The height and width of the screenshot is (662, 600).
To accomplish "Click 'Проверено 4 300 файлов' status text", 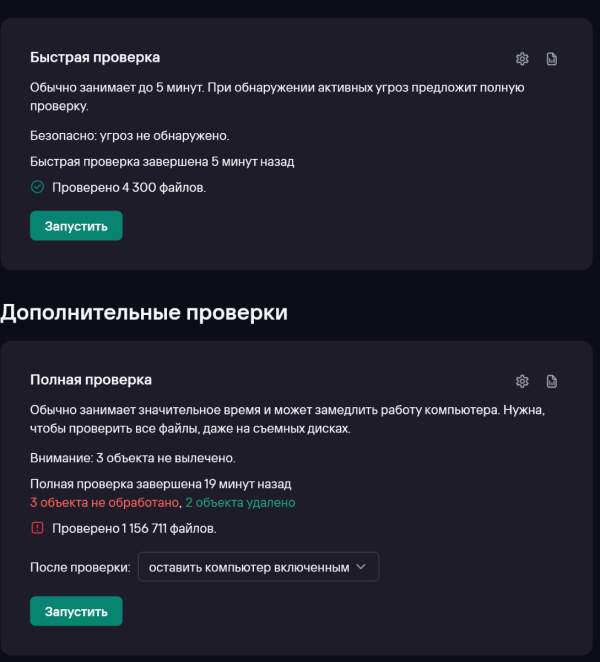I will pos(129,186).
